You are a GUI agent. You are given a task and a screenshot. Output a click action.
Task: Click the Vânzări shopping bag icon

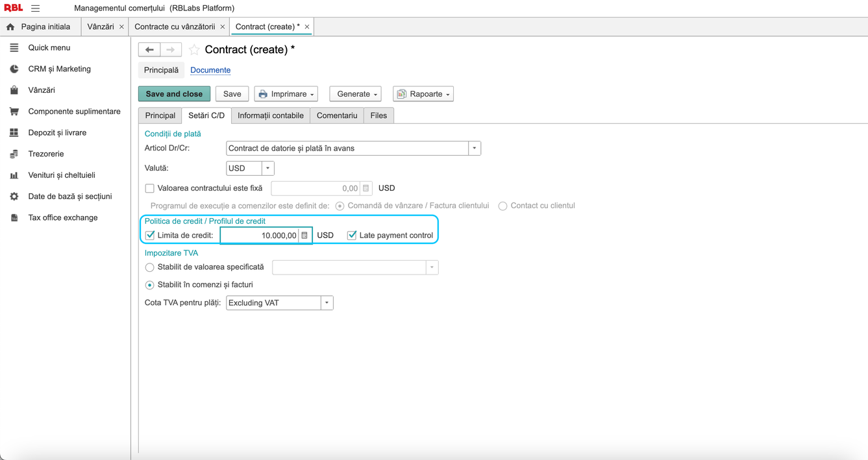tap(14, 90)
